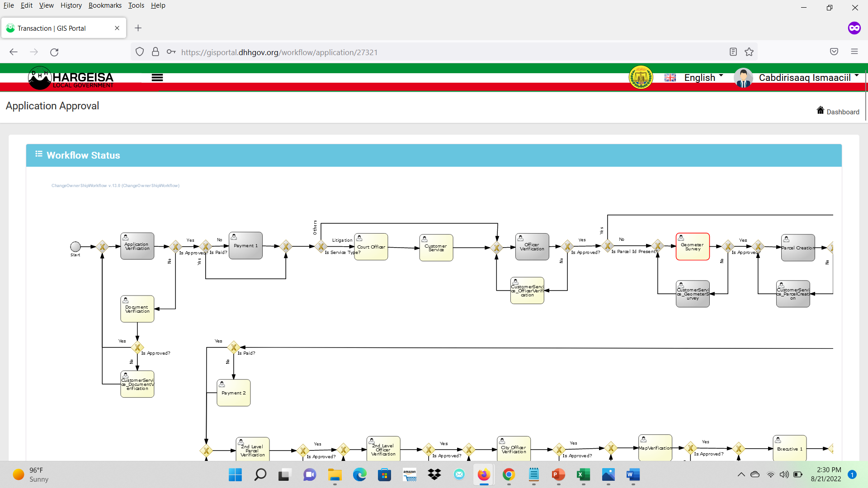The image size is (868, 488).
Task: Open Excel from taskbar
Action: coord(583,475)
